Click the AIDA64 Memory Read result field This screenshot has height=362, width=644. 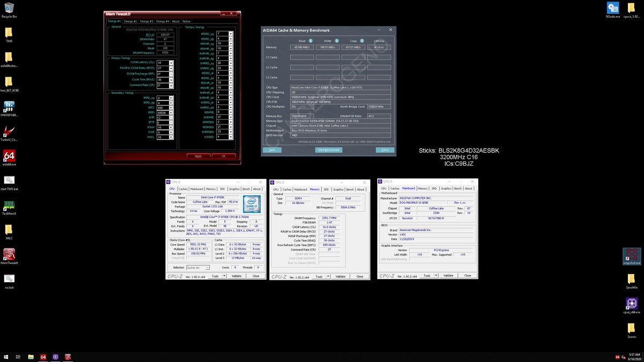pyautogui.click(x=303, y=47)
